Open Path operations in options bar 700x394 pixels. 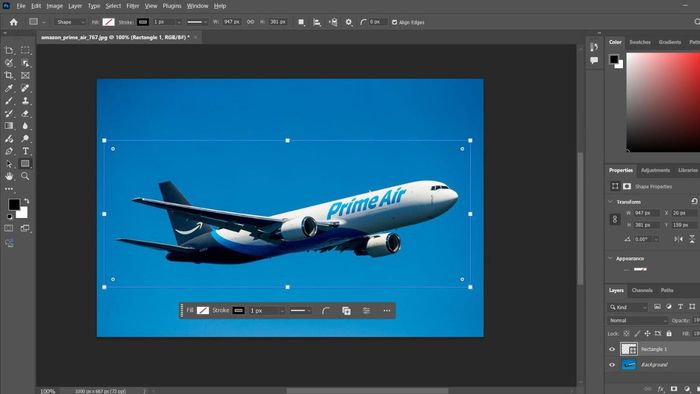point(301,22)
